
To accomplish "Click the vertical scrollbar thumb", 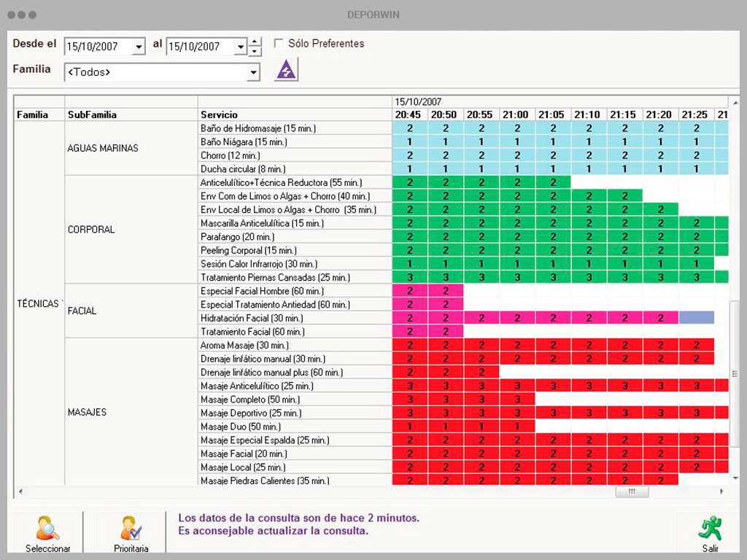I will pos(735,374).
